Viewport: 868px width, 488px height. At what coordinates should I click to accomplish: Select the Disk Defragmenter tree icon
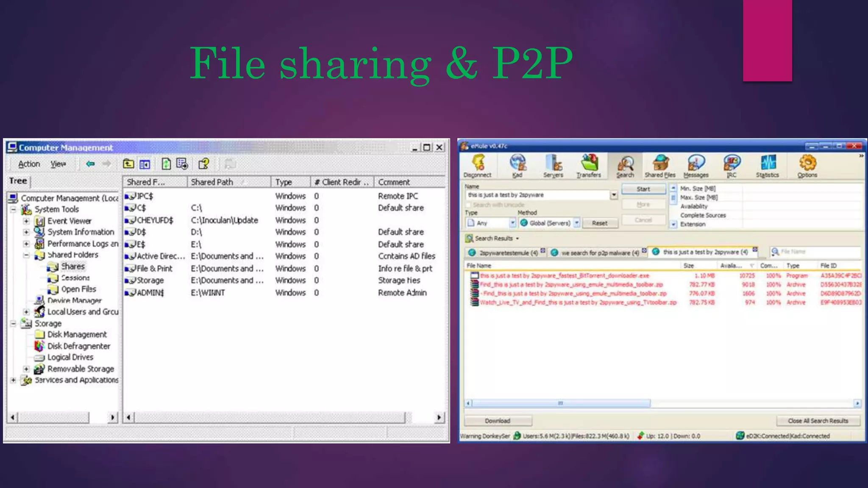[39, 346]
